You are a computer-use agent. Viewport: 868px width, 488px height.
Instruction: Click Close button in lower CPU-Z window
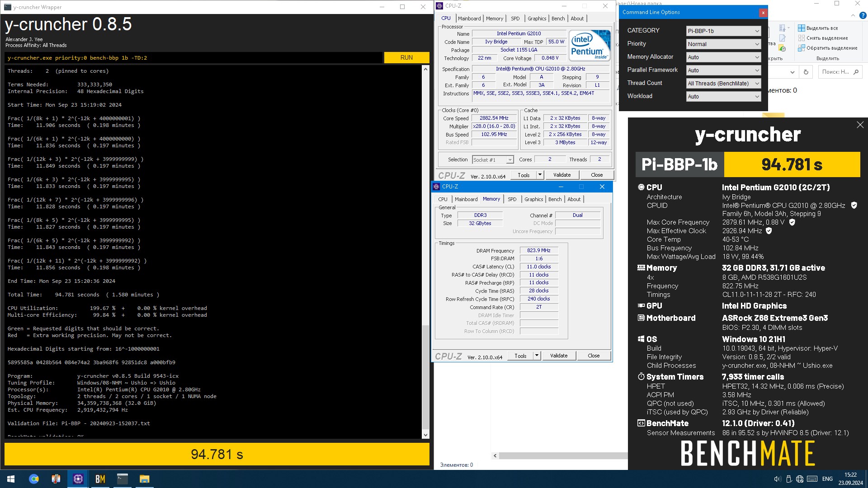[594, 356]
